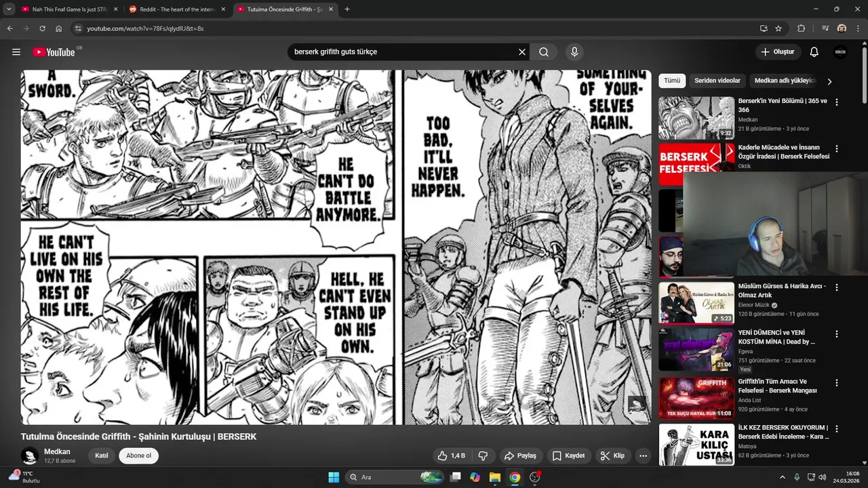
Task: Open Chrome media controls icon
Action: [825, 28]
